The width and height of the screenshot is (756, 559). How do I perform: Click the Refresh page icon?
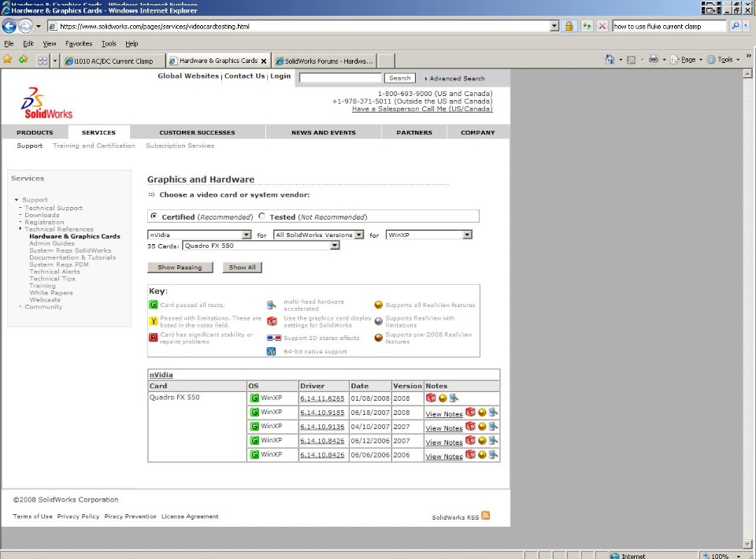(586, 26)
